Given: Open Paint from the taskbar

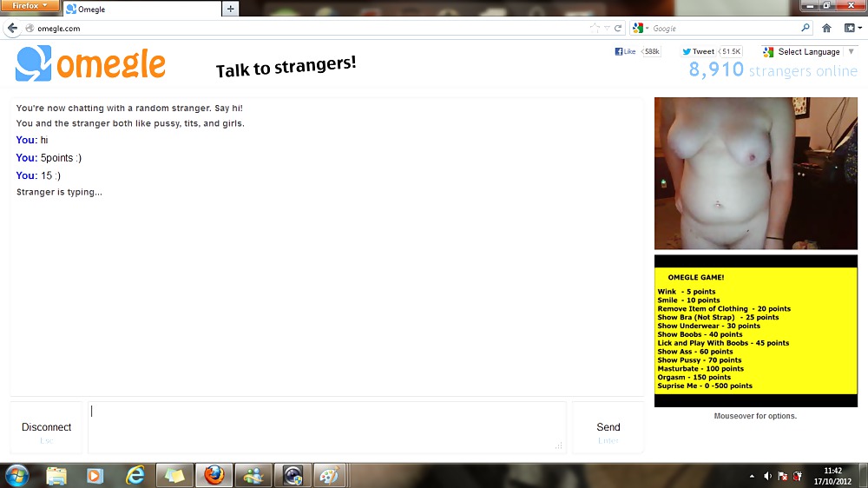Looking at the screenshot, I should coord(329,475).
